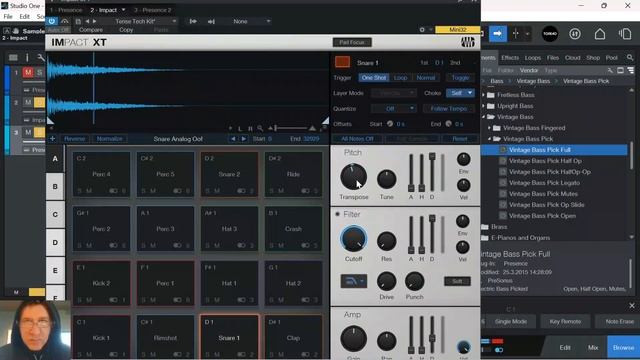Open the Choke Self dropdown
Viewport: 640px width, 360px height.
(x=460, y=93)
